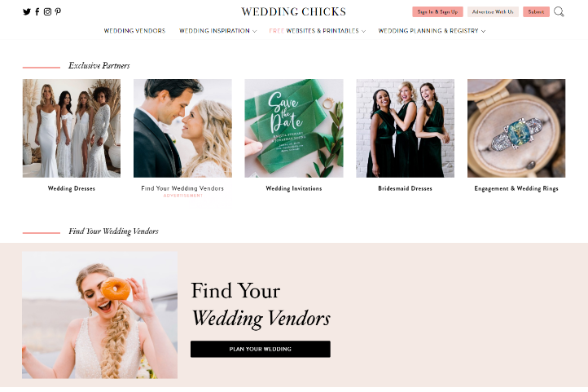
Task: Open the Save the Date invitations image
Action: pos(294,128)
